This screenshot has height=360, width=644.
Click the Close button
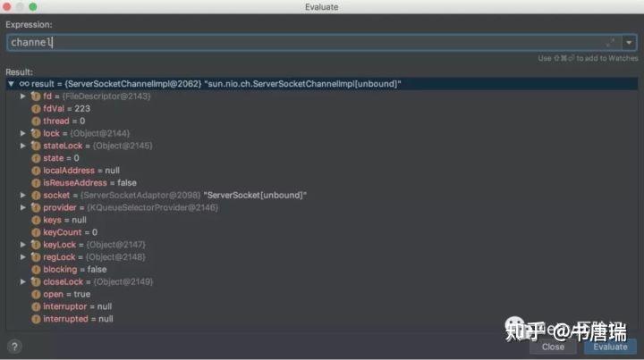coord(553,347)
